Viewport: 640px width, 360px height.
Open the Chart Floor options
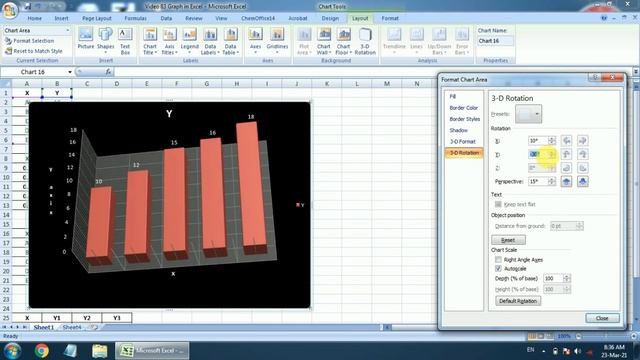click(x=343, y=41)
